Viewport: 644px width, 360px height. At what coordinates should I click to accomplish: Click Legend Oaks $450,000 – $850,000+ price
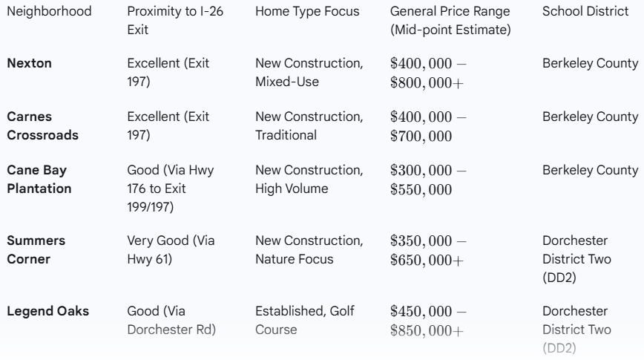tap(428, 321)
